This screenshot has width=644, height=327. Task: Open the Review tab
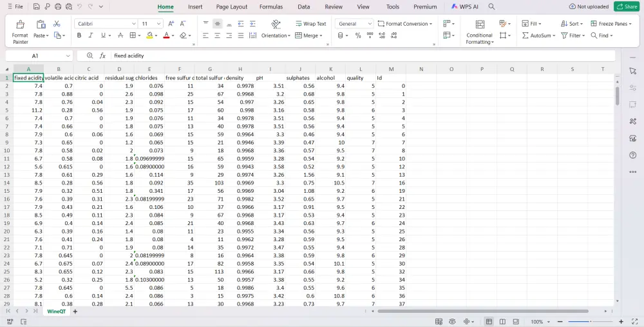(334, 6)
